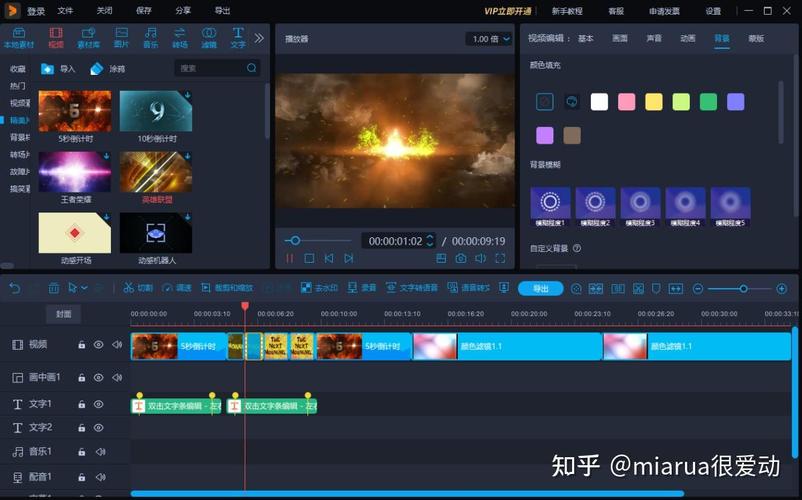Open the 文件 (File) menu
This screenshot has height=500, width=802.
click(x=65, y=11)
